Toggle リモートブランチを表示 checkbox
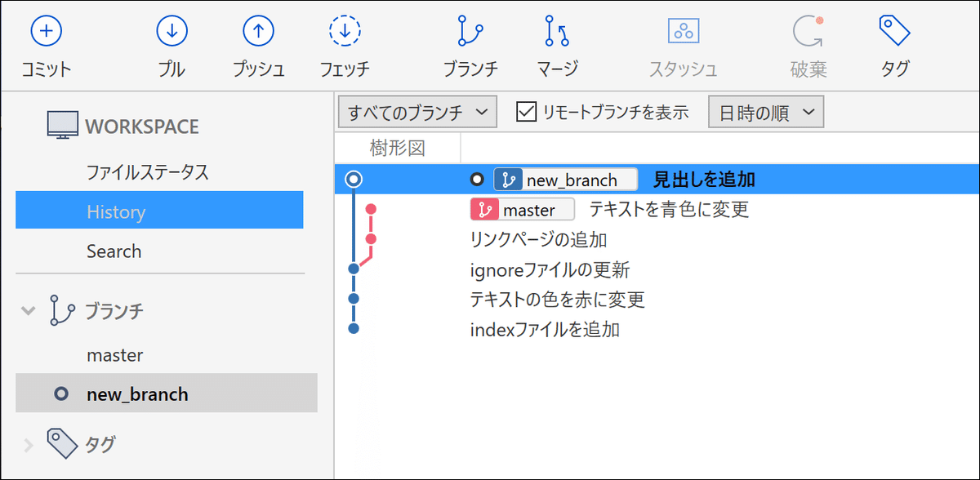The image size is (980, 480). (x=526, y=111)
